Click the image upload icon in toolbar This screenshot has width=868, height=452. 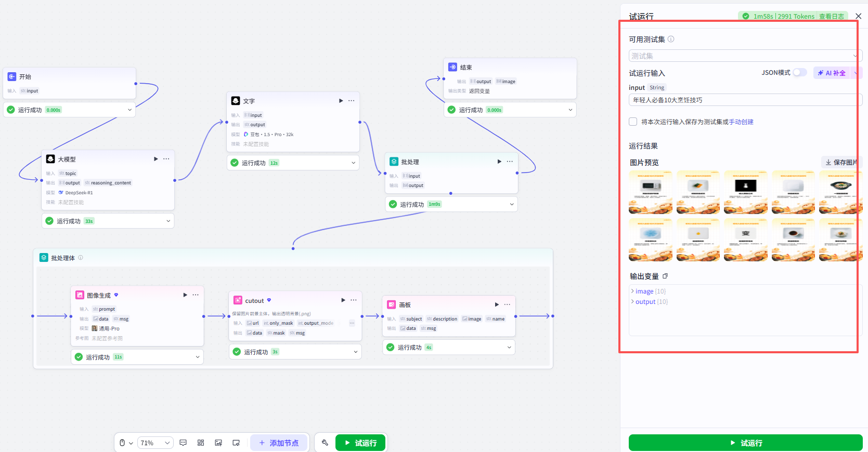coord(218,443)
